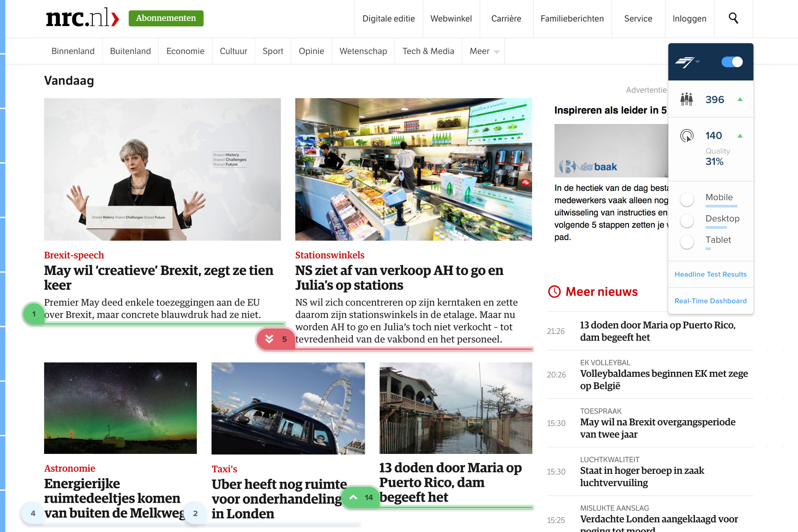The image size is (798, 532).
Task: Open the Buitenland section tab
Action: tap(130, 51)
